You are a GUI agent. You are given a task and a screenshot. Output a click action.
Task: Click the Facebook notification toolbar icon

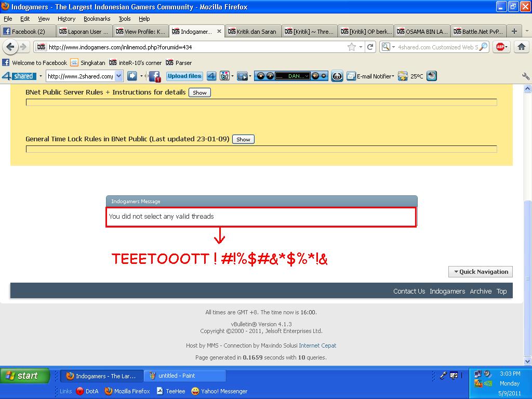tap(154, 76)
